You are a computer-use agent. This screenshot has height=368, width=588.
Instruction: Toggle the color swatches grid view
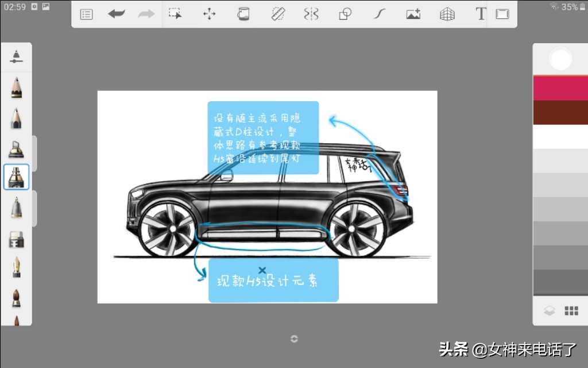tap(571, 310)
